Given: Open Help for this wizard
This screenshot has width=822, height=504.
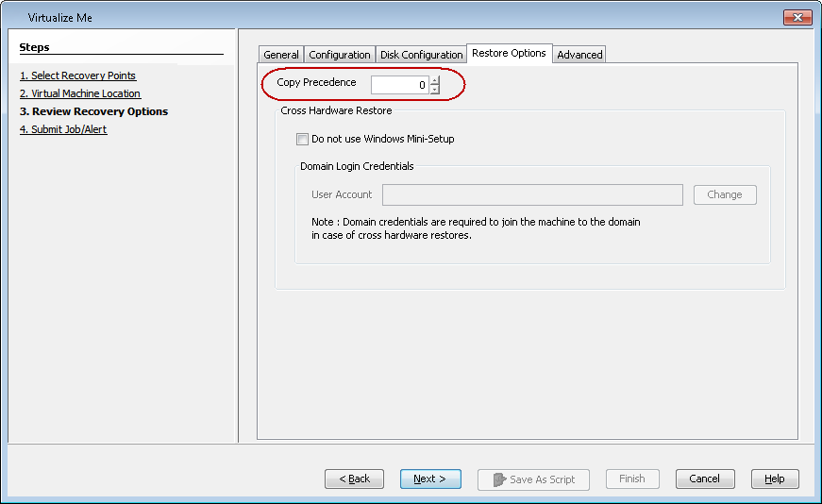Looking at the screenshot, I should tap(774, 479).
